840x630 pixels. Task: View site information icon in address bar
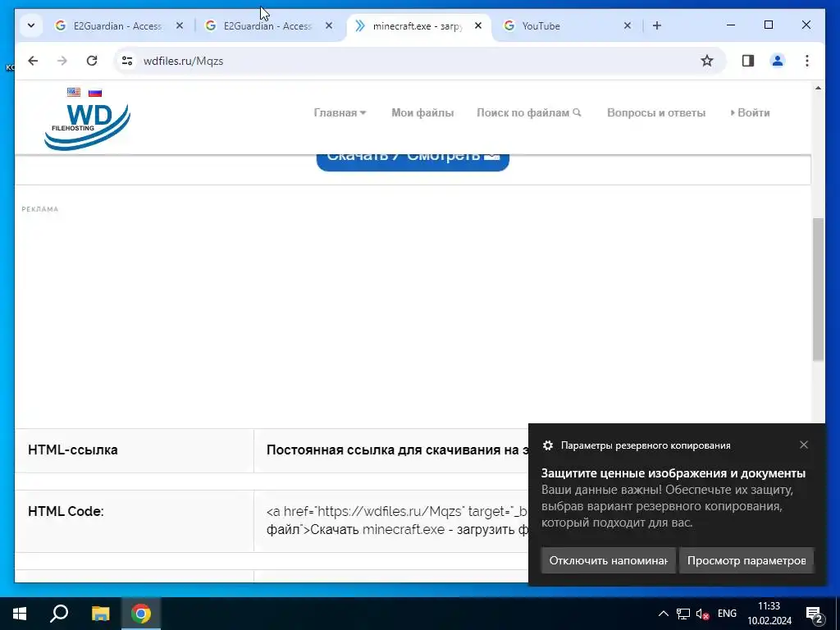[127, 61]
